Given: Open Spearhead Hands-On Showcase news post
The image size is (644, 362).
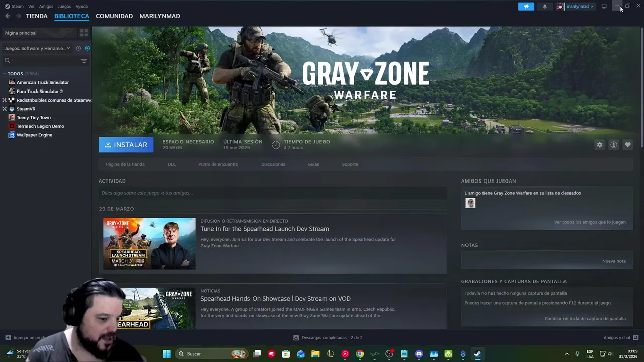Looking at the screenshot, I should click(275, 299).
